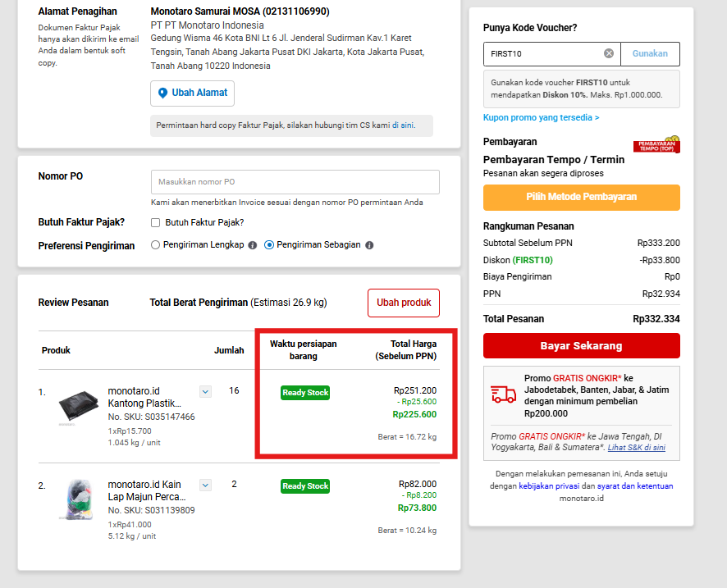Click the Ubah Alamat button
Image resolution: width=727 pixels, height=588 pixels.
coord(192,93)
